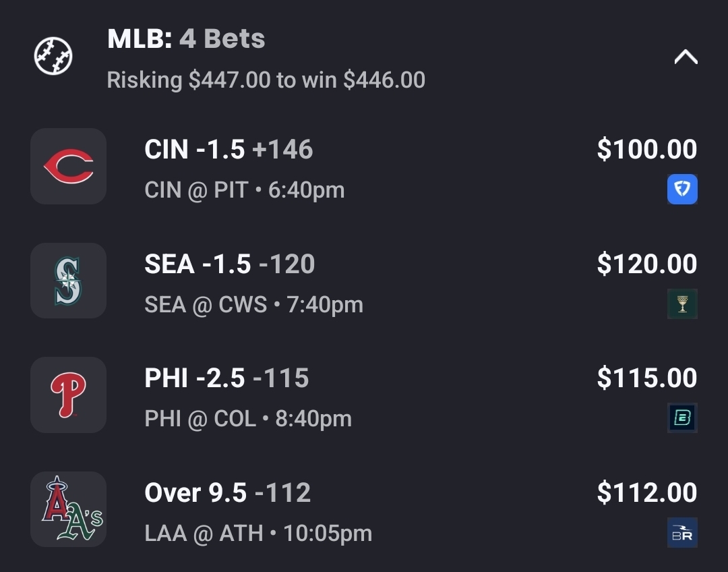Select the LAA @ ATH 10:05pm matchup
This screenshot has height=572, width=728.
click(258, 534)
